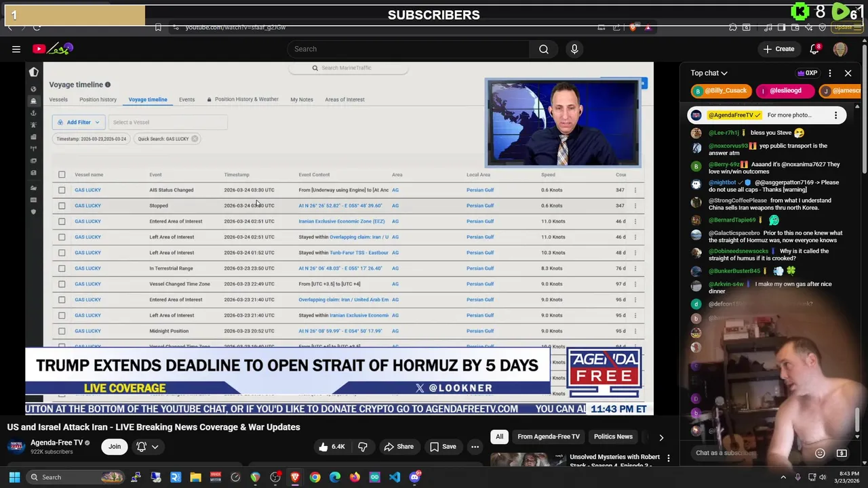Open the YouTube guide hamburger menu

tap(16, 49)
